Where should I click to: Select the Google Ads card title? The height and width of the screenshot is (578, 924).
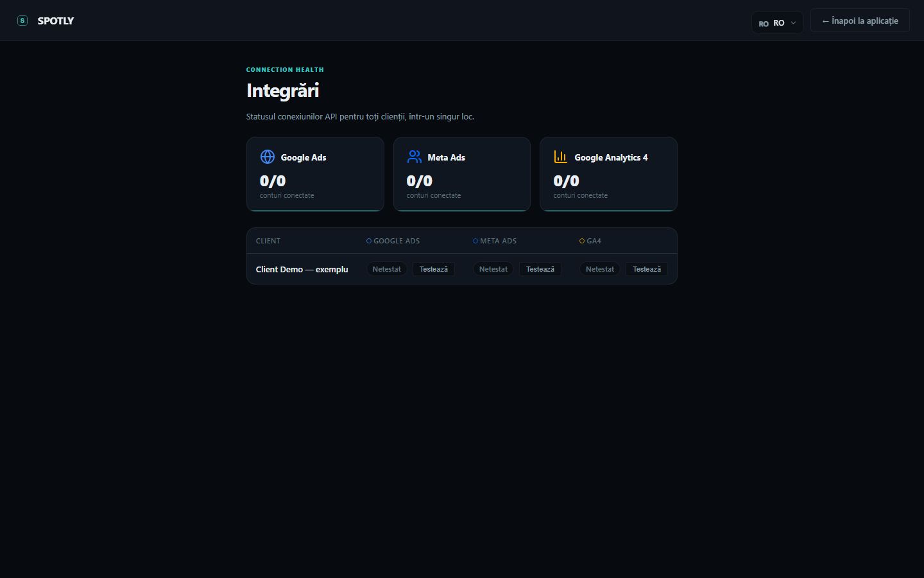(304, 157)
